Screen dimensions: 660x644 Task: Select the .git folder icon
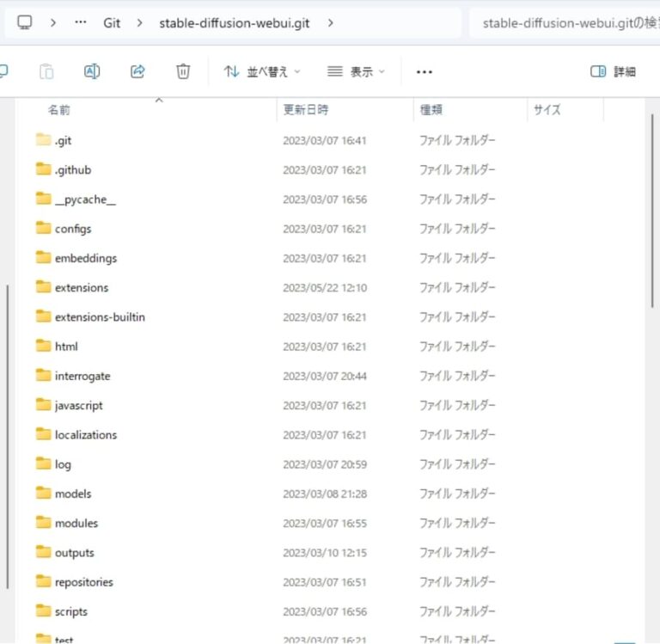tap(44, 140)
